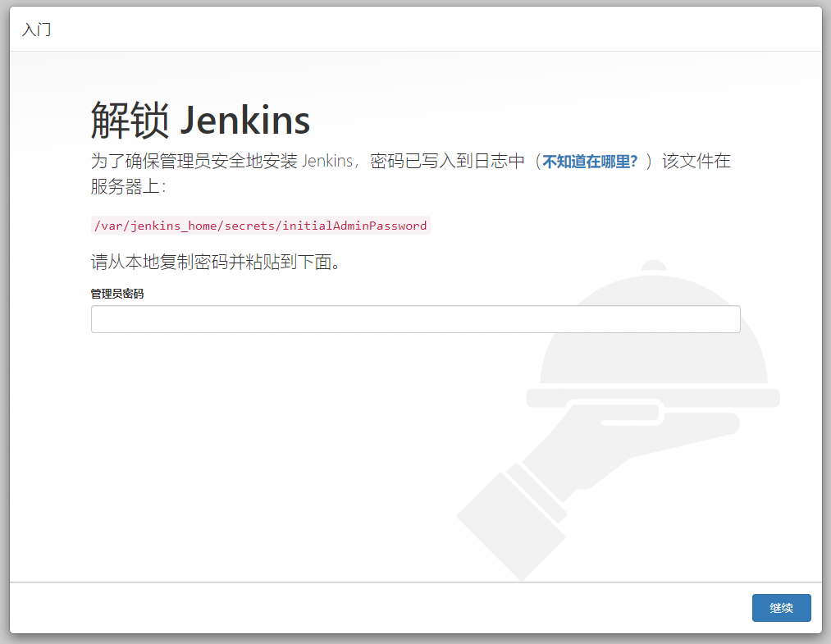Click inside the empty password entry box
Viewport: 831px width, 644px height.
tap(415, 318)
